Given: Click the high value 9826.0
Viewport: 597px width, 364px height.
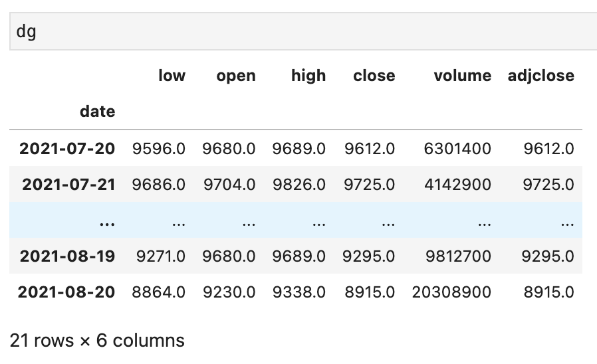Looking at the screenshot, I should (298, 184).
